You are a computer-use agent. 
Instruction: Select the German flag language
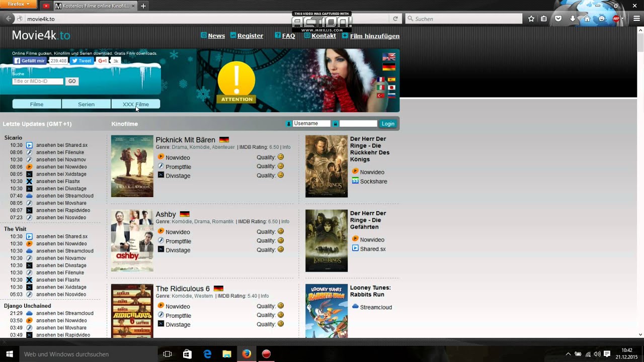tap(389, 67)
